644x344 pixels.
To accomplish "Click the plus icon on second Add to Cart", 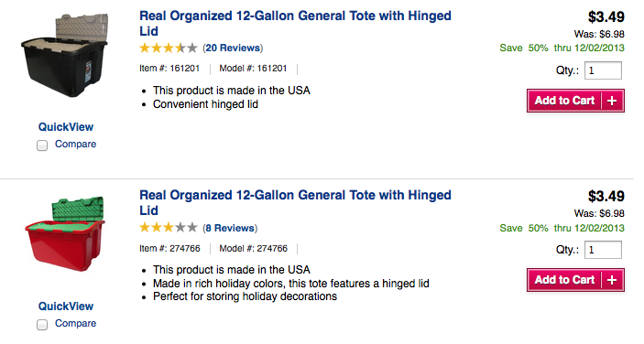I will (612, 280).
